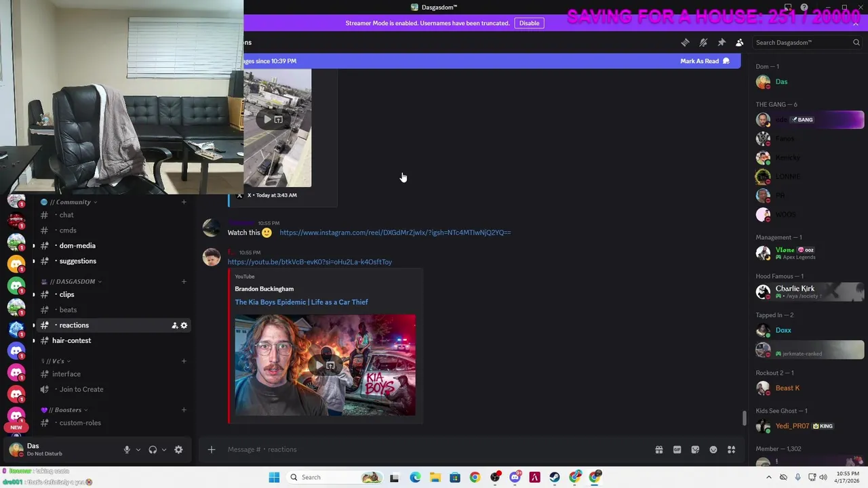Open the output device dropdown beside headphones

tap(163, 449)
